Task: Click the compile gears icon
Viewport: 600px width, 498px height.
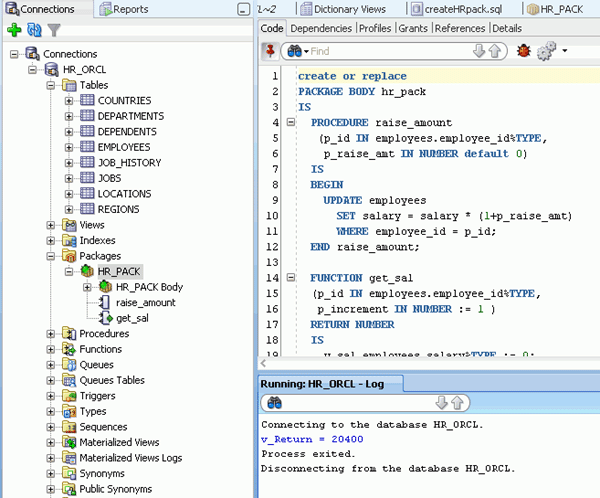Action: pyautogui.click(x=546, y=50)
